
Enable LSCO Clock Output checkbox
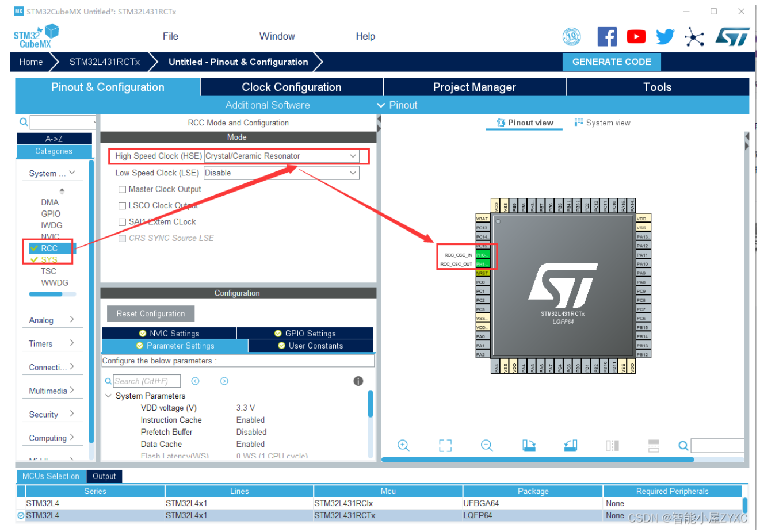pyautogui.click(x=122, y=205)
